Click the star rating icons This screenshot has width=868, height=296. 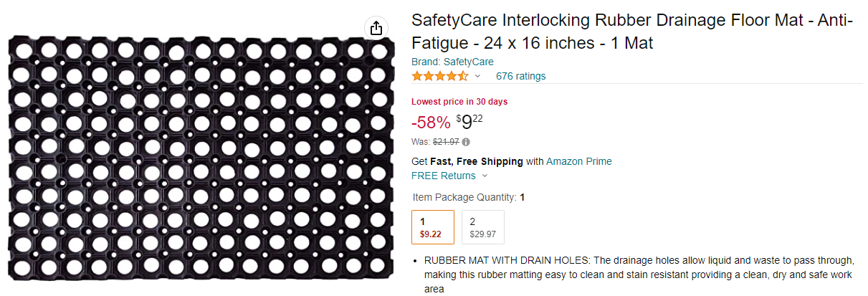[440, 76]
